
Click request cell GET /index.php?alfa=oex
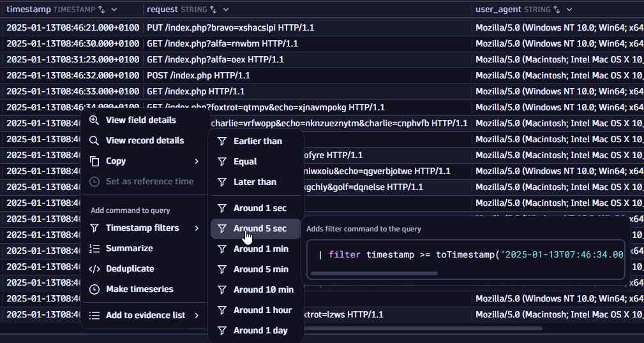308,60
